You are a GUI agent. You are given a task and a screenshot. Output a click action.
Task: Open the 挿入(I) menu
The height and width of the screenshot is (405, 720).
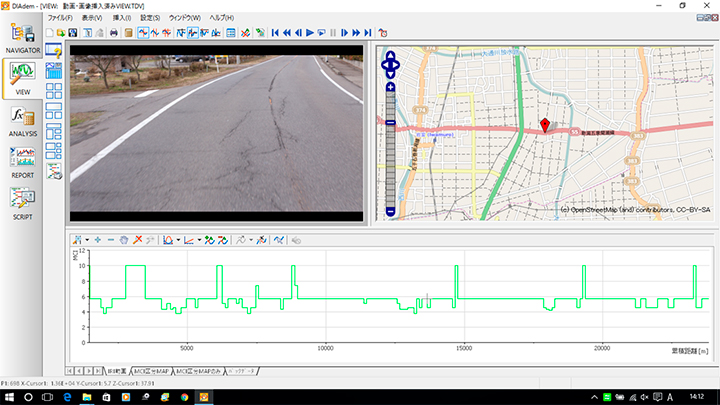(x=122, y=18)
